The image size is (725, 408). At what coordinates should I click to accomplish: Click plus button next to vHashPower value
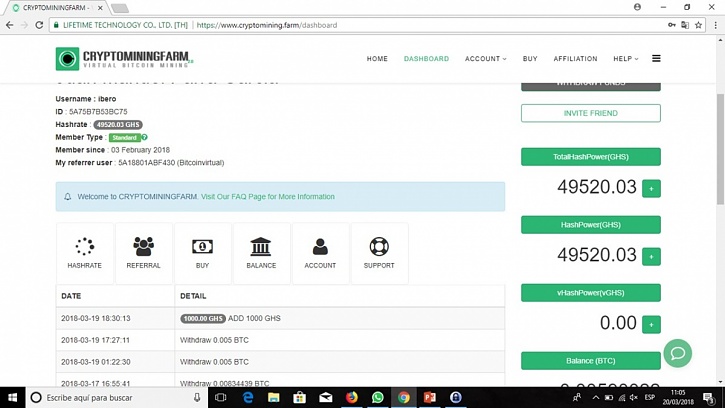[x=651, y=324]
